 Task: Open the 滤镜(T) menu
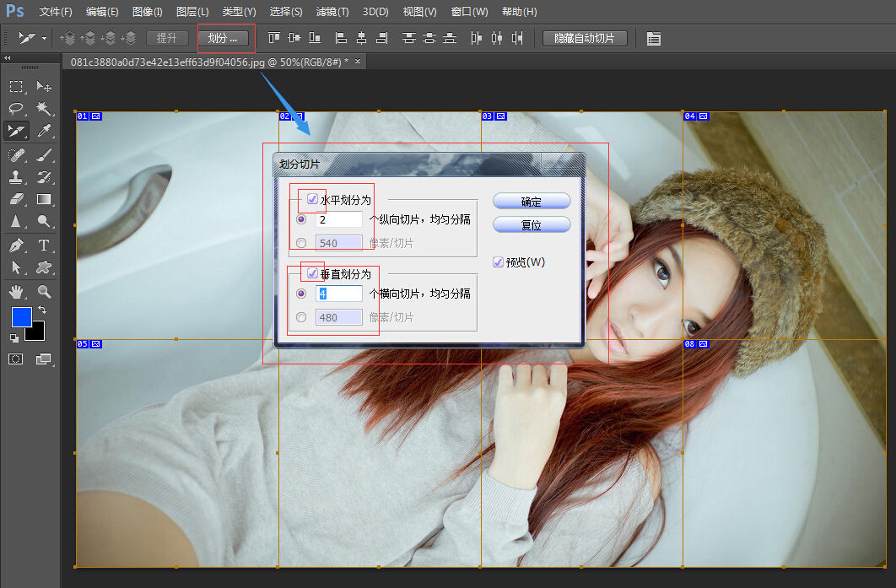click(332, 12)
